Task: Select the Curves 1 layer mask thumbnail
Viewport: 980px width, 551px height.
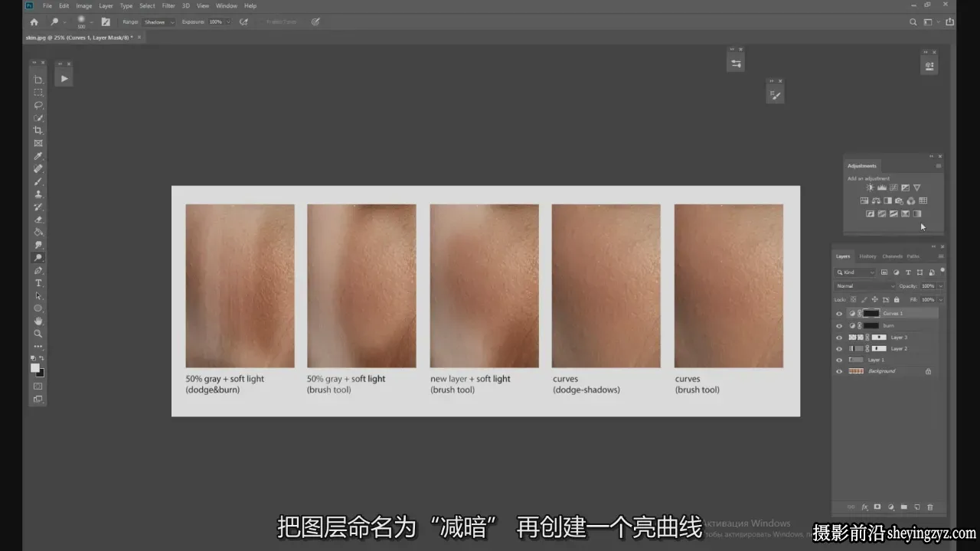Action: point(871,314)
